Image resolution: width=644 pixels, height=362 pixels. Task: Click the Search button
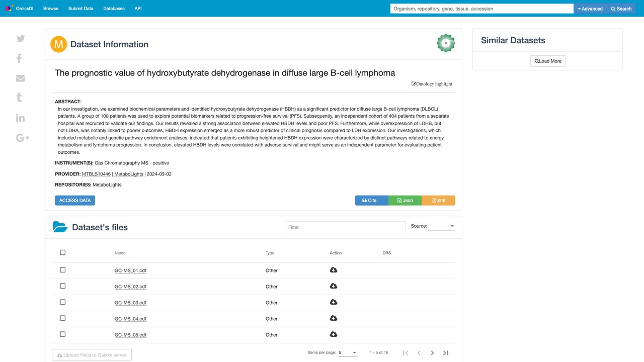(621, 9)
